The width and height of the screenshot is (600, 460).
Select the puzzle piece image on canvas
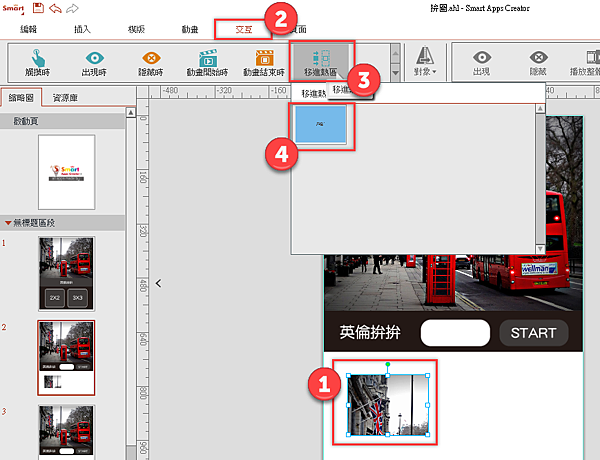click(388, 405)
